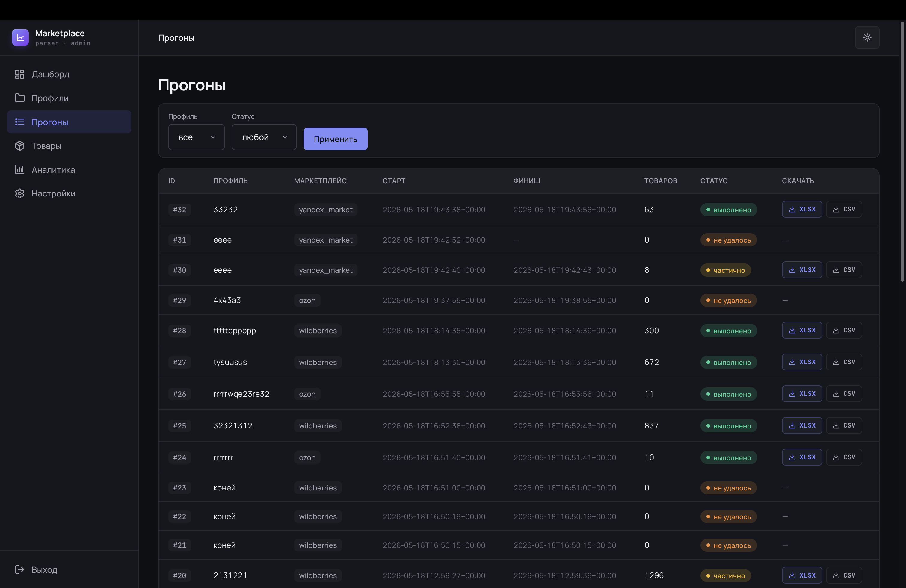Download CSV for run #28

[844, 330]
